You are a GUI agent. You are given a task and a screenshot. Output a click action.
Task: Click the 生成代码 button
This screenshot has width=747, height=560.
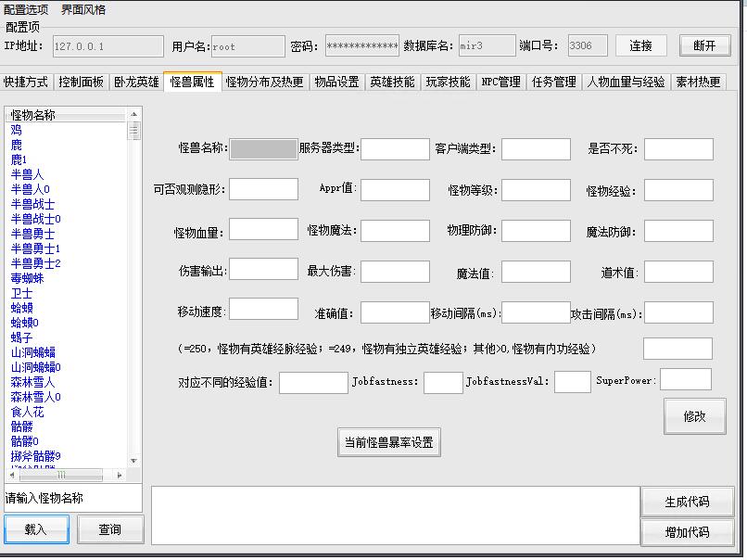686,502
